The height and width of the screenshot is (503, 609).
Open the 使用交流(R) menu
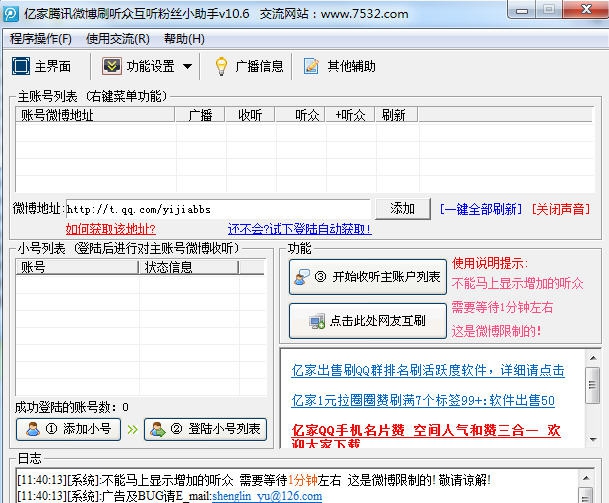118,39
